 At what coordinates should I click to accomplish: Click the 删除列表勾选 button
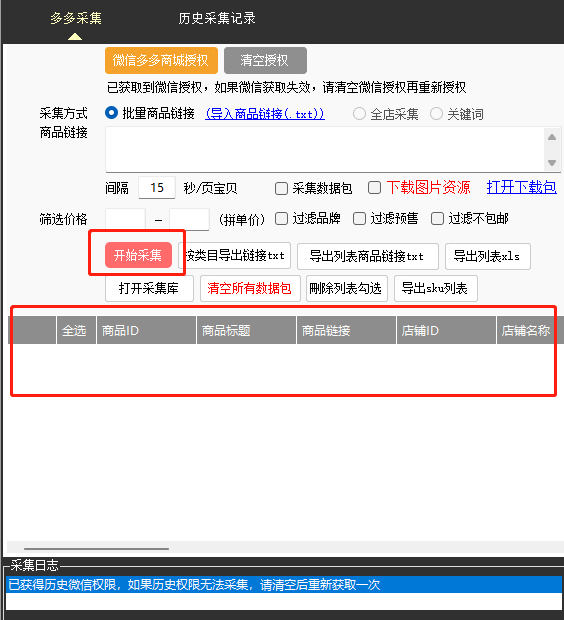(346, 288)
